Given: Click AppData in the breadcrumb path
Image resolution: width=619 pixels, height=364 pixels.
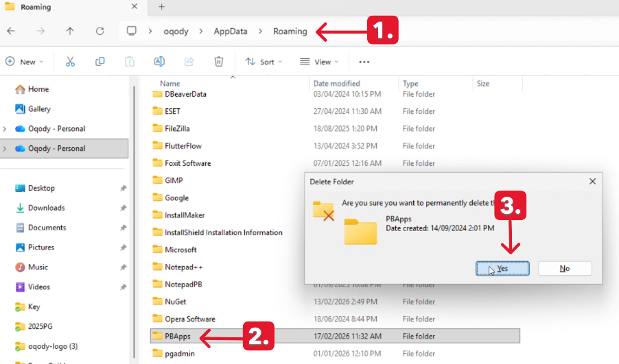Looking at the screenshot, I should [231, 32].
